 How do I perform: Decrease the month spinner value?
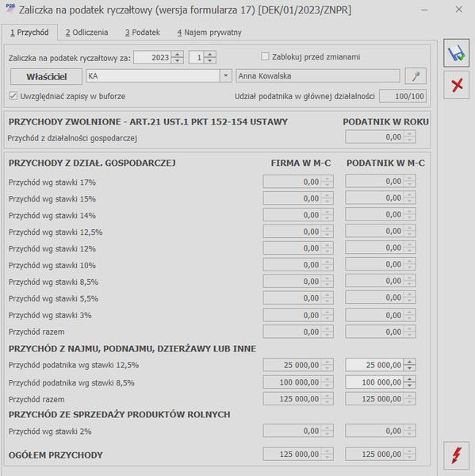[209, 60]
